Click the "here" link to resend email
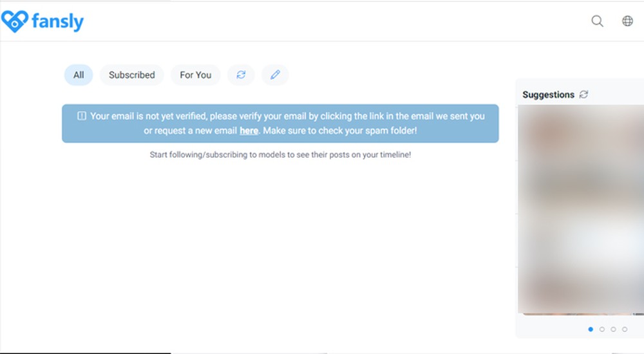Viewport: 644px width, 354px height. tap(249, 131)
